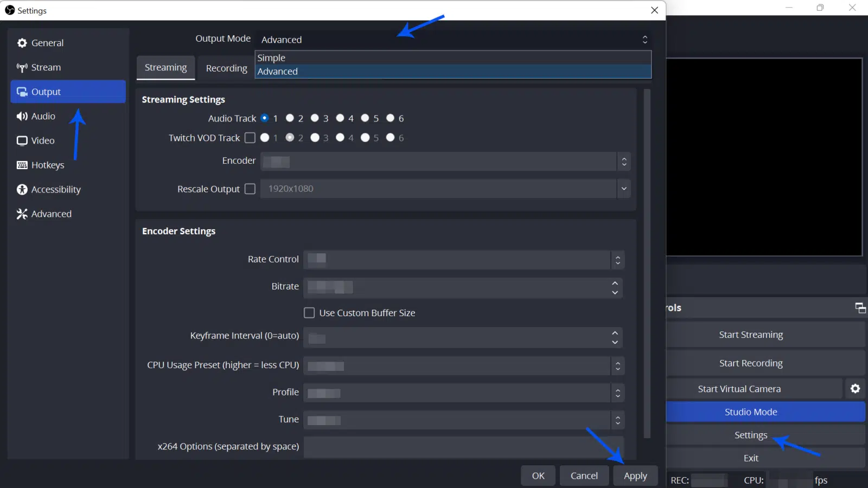
Task: Open the Audio settings category
Action: (68, 116)
